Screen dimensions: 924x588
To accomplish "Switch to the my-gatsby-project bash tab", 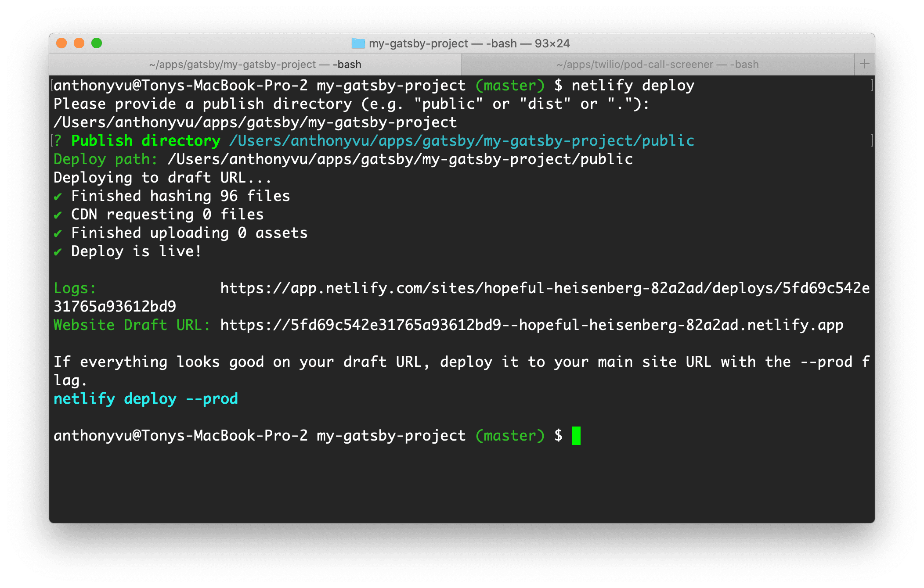I will click(x=255, y=65).
